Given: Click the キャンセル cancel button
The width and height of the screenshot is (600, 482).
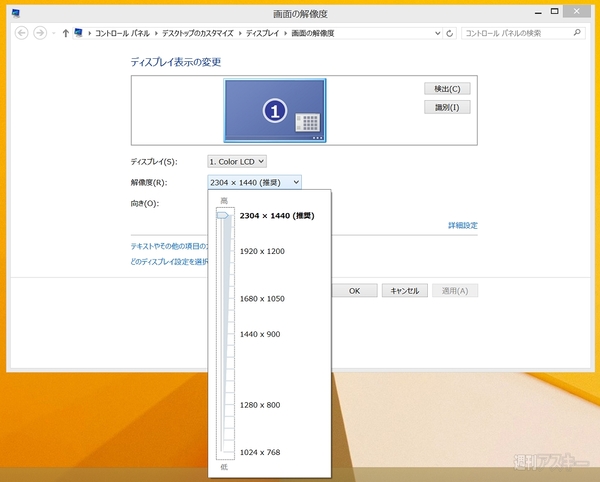Looking at the screenshot, I should (x=405, y=291).
